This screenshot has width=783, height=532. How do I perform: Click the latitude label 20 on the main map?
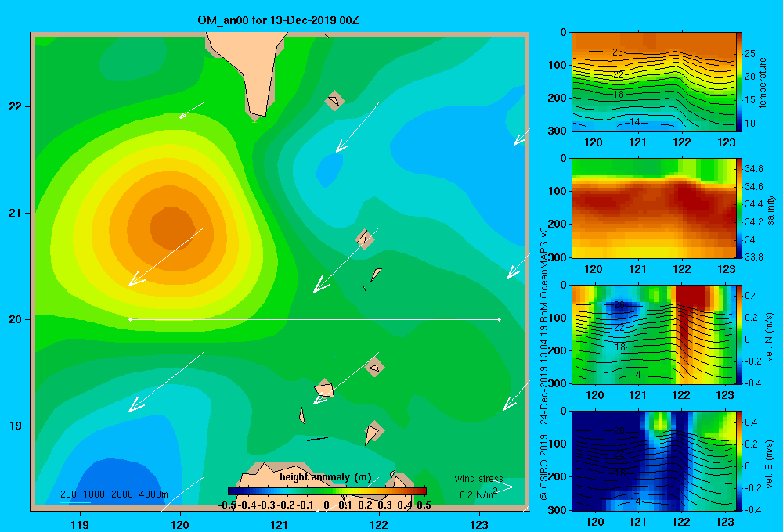pyautogui.click(x=16, y=319)
